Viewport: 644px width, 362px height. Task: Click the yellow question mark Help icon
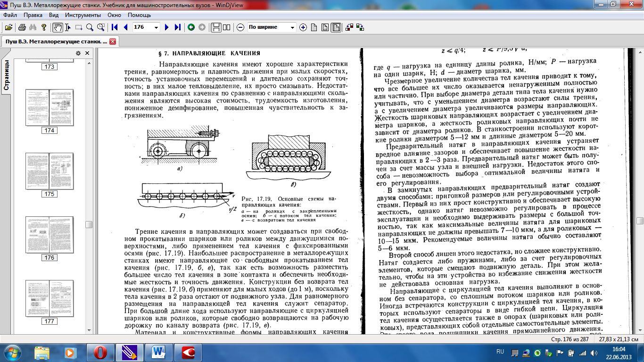coord(44,27)
